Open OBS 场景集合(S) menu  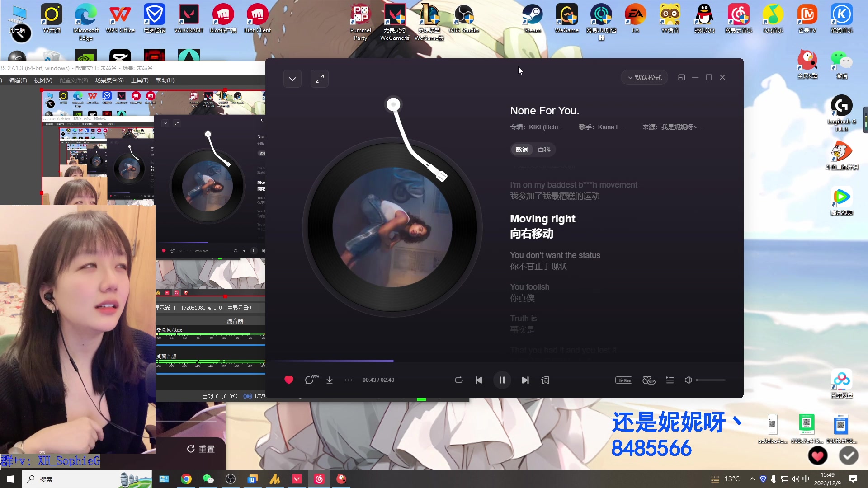click(x=109, y=80)
